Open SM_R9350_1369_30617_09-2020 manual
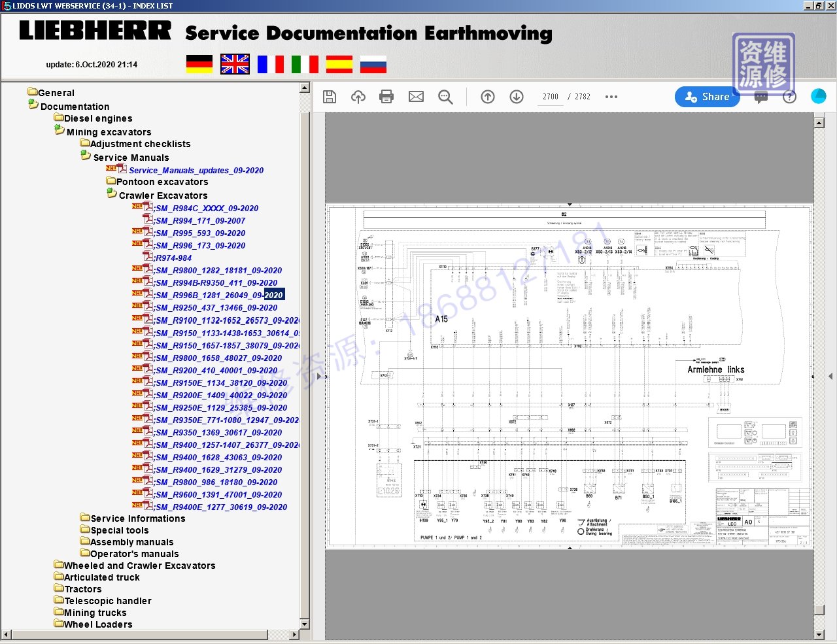This screenshot has width=837, height=644. point(218,432)
